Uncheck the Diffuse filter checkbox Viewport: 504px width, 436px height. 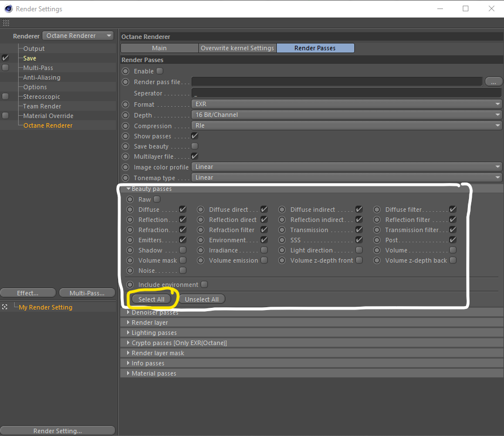453,209
